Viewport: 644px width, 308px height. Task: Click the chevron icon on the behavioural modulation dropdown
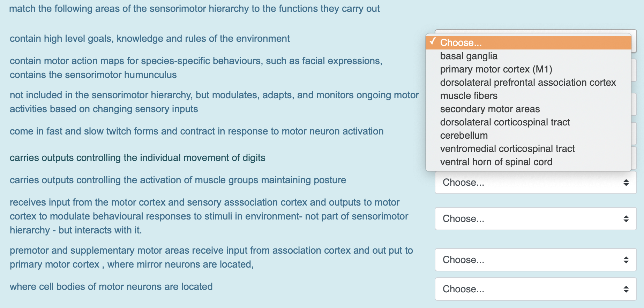pyautogui.click(x=627, y=218)
